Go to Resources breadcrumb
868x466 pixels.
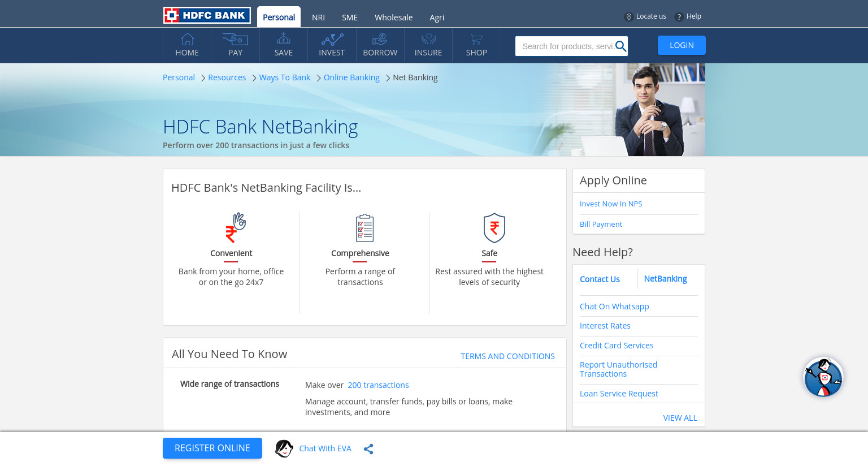[x=227, y=77]
